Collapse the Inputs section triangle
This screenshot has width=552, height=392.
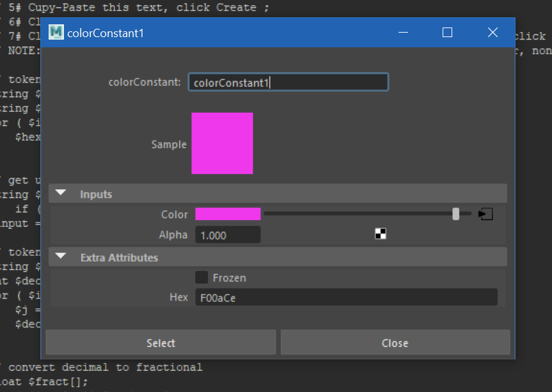click(x=61, y=192)
